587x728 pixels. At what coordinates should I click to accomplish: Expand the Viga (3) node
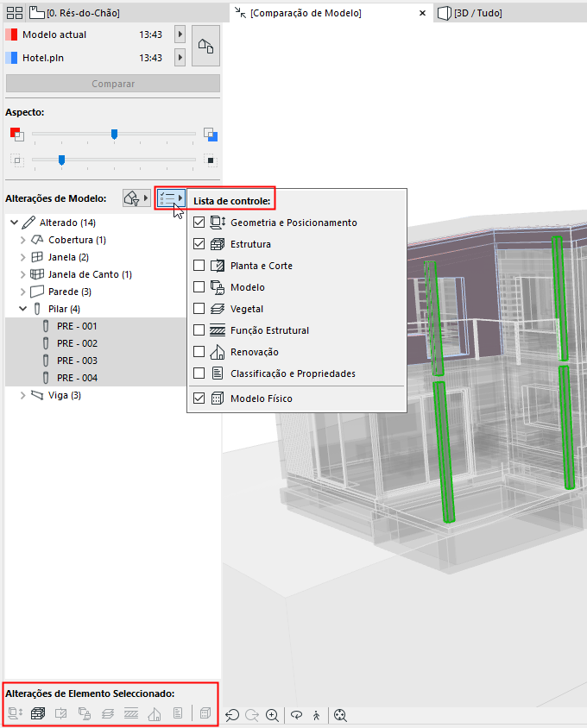pyautogui.click(x=22, y=395)
